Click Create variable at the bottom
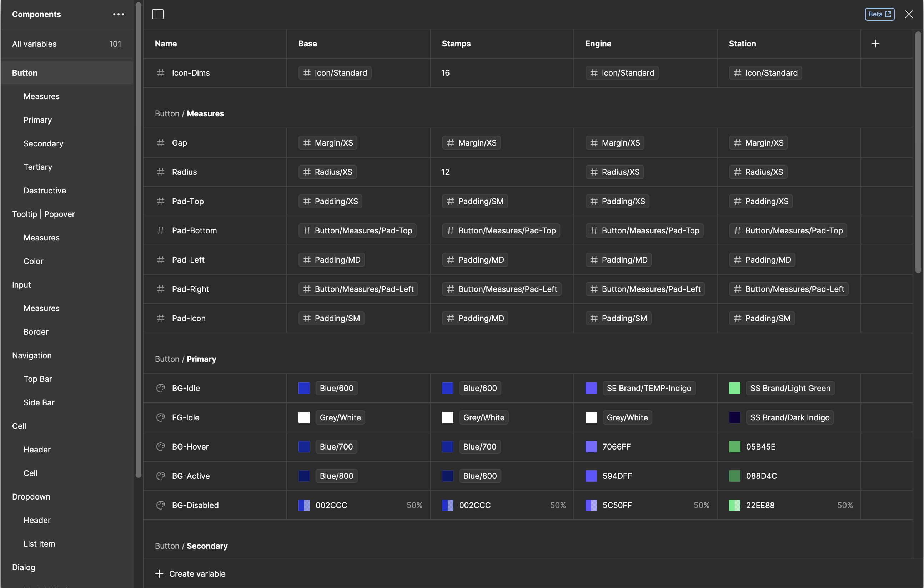This screenshot has width=924, height=588. coord(190,573)
